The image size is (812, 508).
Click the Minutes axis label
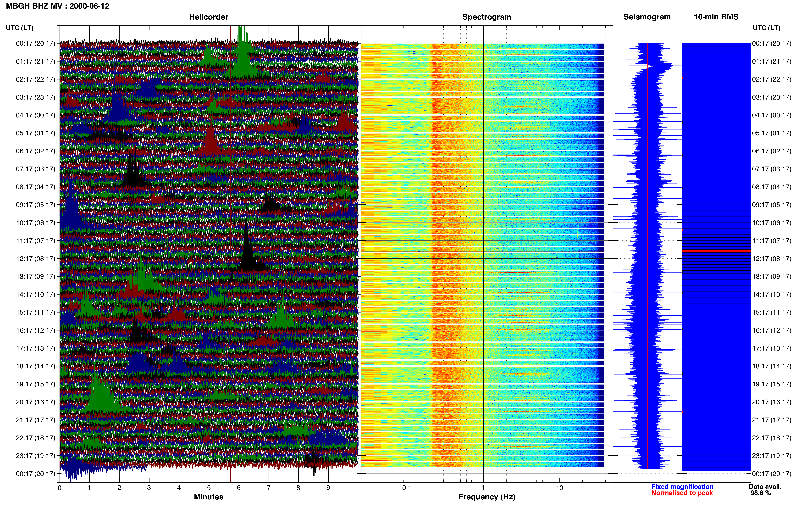point(209,497)
